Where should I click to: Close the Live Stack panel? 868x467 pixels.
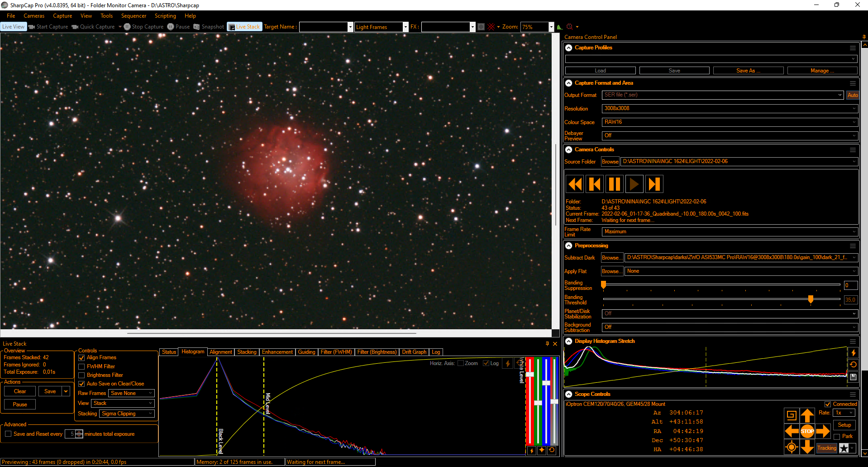(x=555, y=344)
